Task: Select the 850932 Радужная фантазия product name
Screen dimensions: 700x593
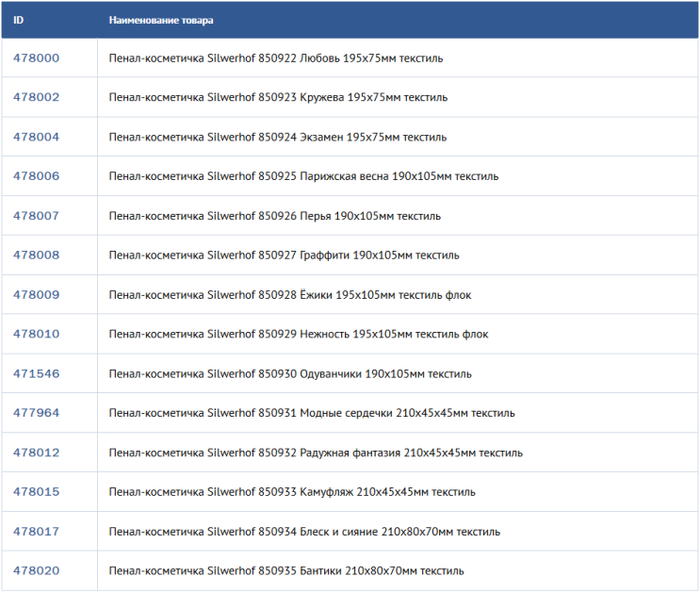Action: [x=316, y=453]
